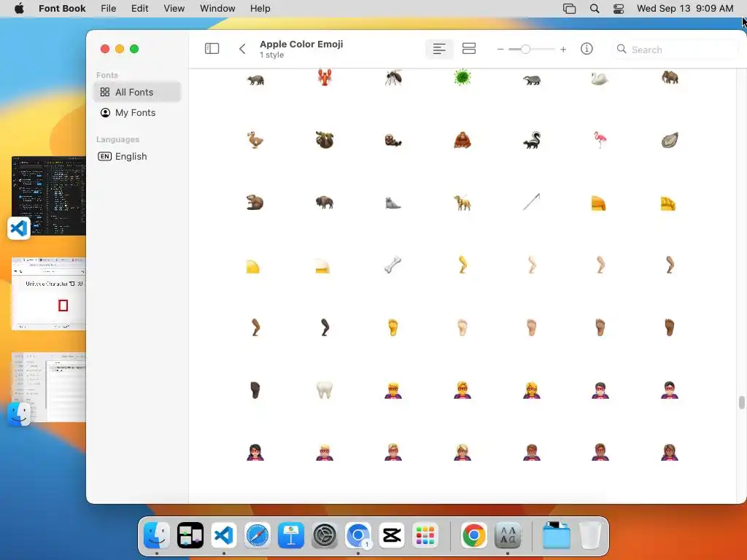The width and height of the screenshot is (747, 560).
Task: Focus the Search field
Action: pyautogui.click(x=675, y=50)
